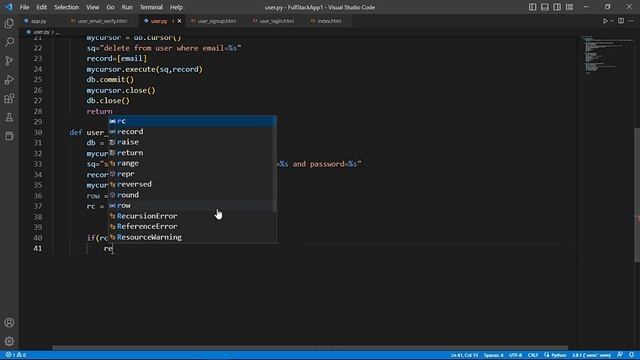This screenshot has height=360, width=640.
Task: Click feedback icon in status bar
Action: click(620, 355)
